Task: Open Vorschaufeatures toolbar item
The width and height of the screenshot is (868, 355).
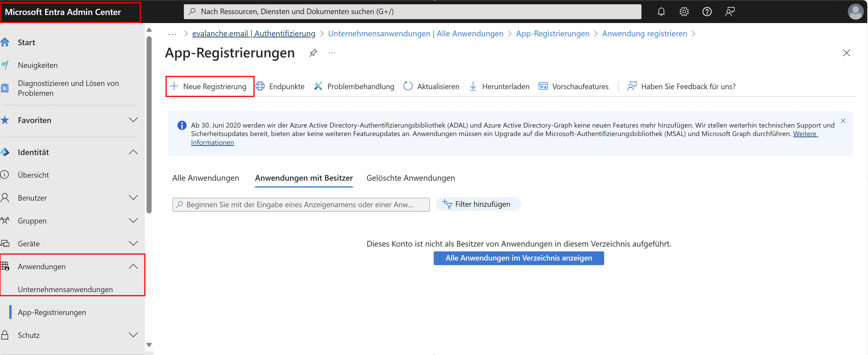Action: (x=573, y=86)
